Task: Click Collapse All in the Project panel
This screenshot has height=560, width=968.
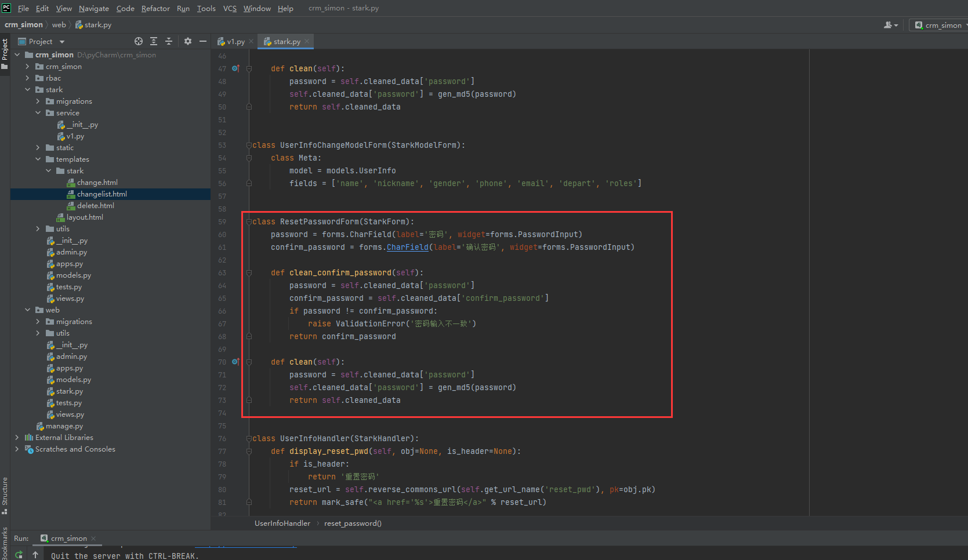Action: click(x=169, y=41)
